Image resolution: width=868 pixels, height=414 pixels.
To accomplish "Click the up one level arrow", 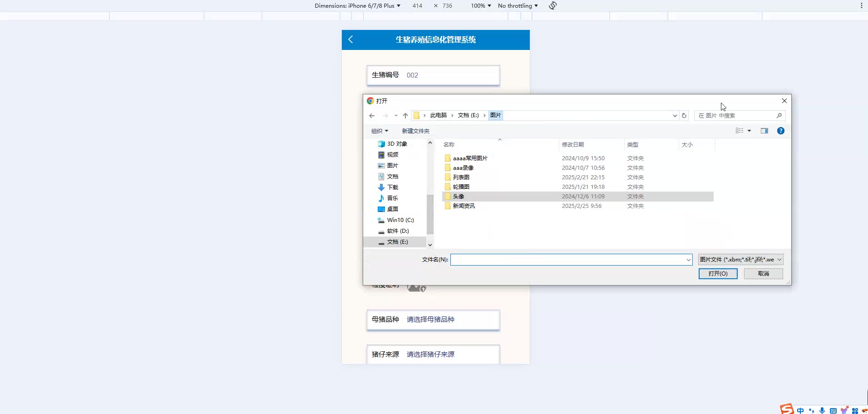I will click(405, 116).
